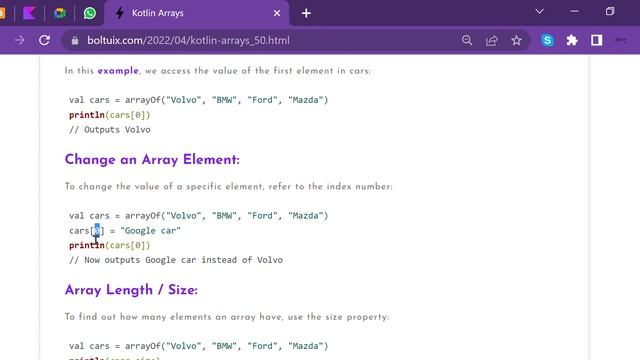Open the "example" link in the intro sentence
The image size is (640, 360).
(x=118, y=71)
